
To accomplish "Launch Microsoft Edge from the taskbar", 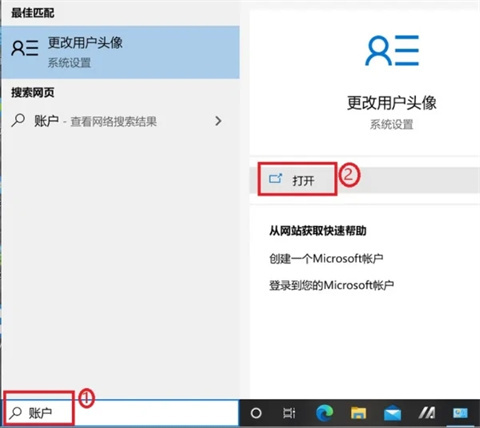I will coord(324,413).
